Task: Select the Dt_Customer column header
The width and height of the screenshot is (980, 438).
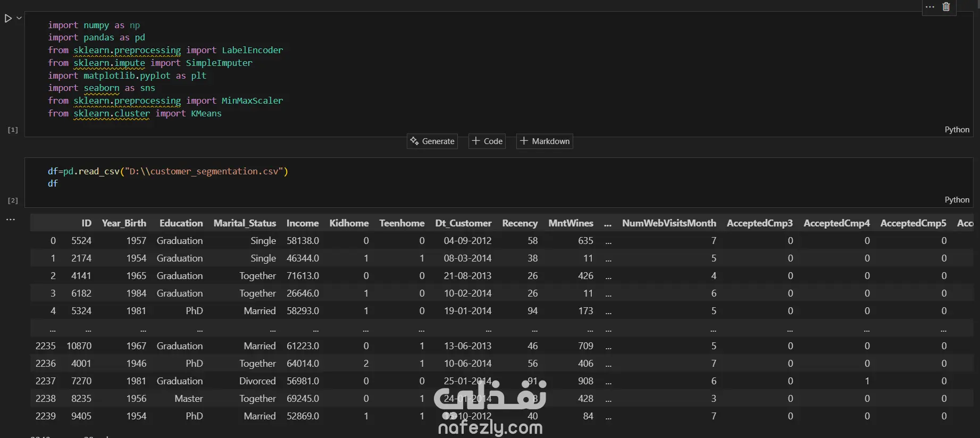Action: pos(463,223)
